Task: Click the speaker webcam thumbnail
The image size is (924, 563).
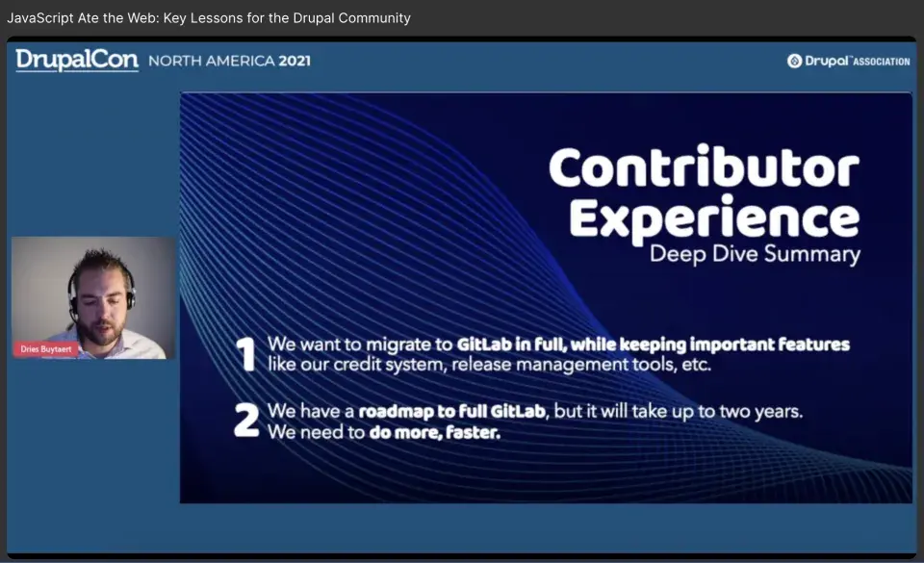Action: [93, 298]
